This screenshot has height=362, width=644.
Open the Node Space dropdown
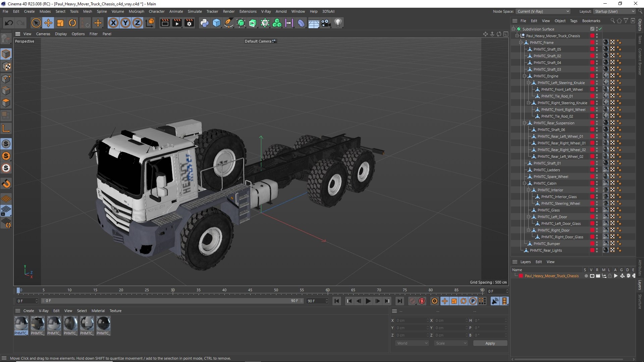pos(543,11)
